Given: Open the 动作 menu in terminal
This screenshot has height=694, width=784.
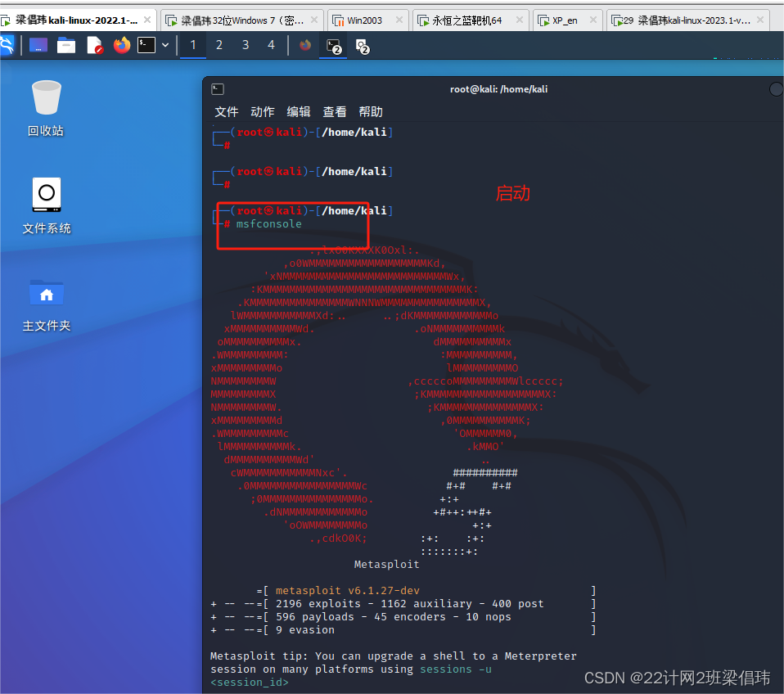Looking at the screenshot, I should [263, 112].
